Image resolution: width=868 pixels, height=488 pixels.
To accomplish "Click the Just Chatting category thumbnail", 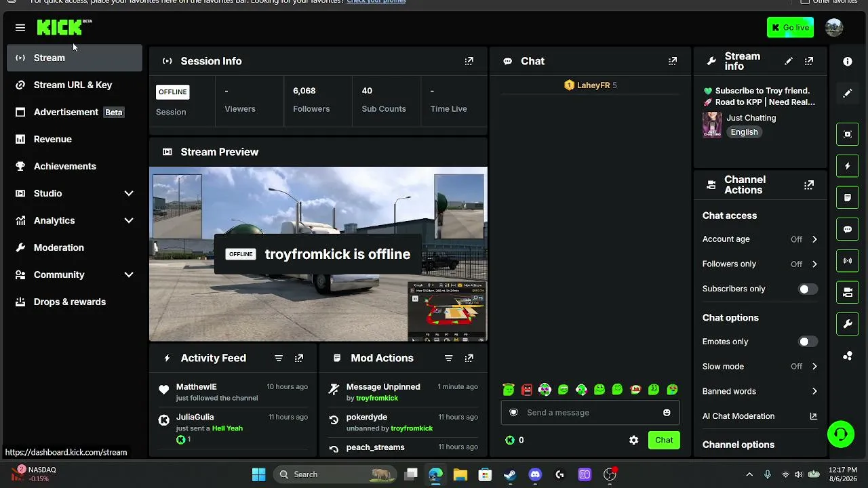I will pos(712,125).
